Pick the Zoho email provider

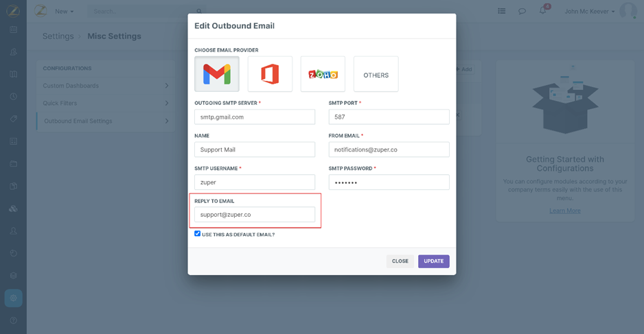[x=323, y=74]
